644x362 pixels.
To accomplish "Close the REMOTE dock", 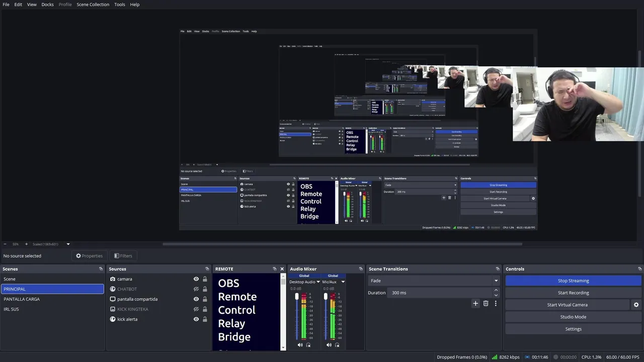I will [282, 269].
